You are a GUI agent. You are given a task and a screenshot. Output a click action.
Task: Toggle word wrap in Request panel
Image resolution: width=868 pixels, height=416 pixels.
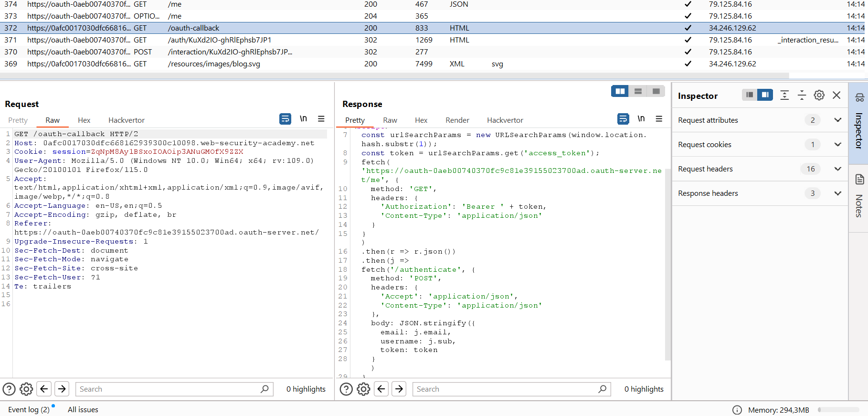coord(285,119)
